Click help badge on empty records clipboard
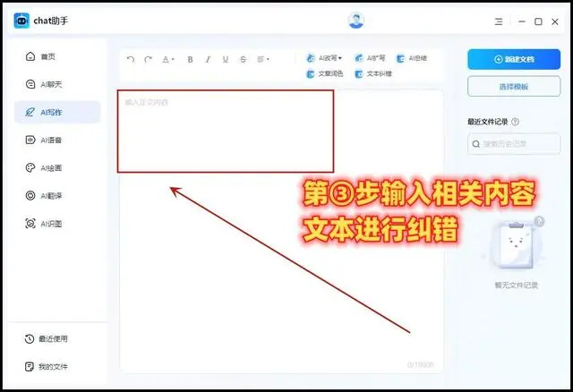The width and height of the screenshot is (573, 392). pyautogui.click(x=539, y=221)
